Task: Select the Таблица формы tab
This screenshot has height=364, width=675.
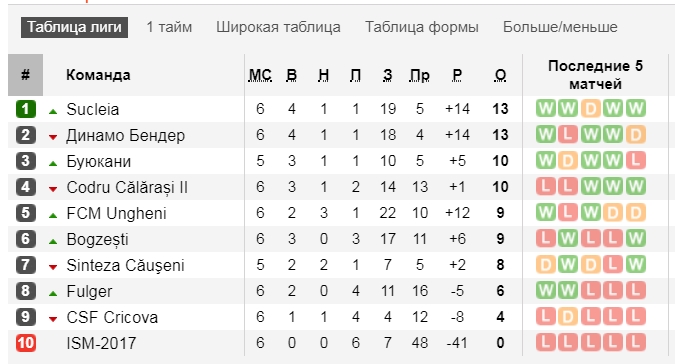Action: 422,27
